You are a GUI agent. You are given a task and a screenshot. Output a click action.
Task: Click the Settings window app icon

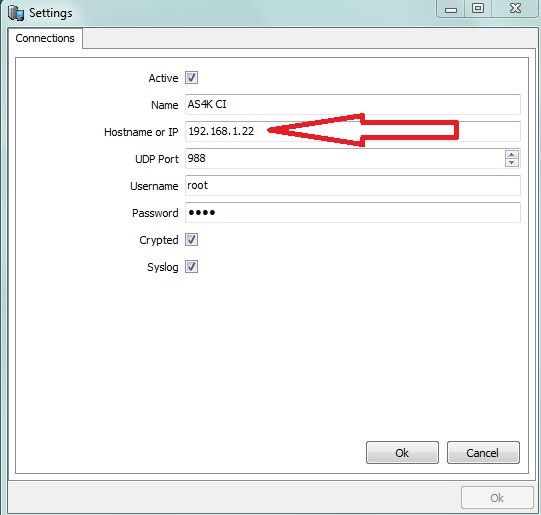coord(16,13)
